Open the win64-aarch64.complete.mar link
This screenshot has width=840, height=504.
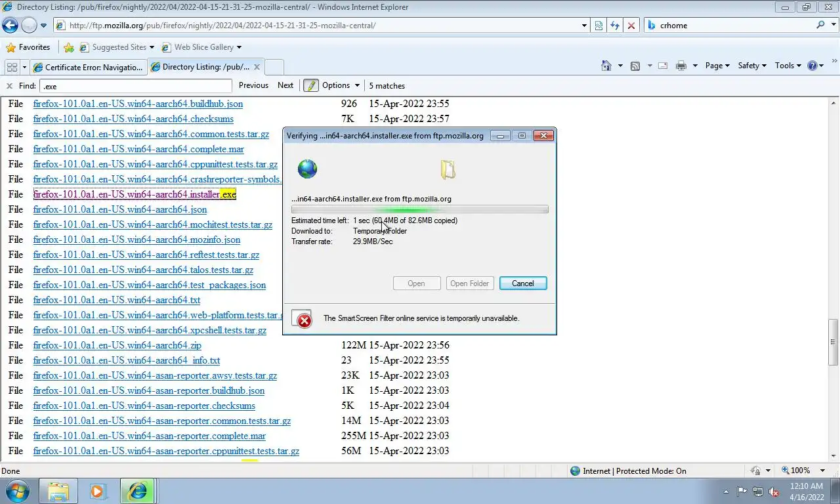(138, 149)
